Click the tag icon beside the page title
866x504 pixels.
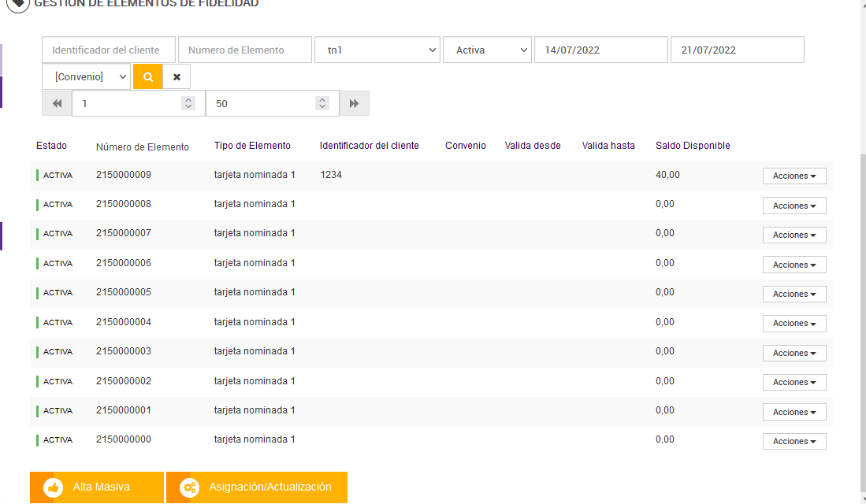click(17, 4)
